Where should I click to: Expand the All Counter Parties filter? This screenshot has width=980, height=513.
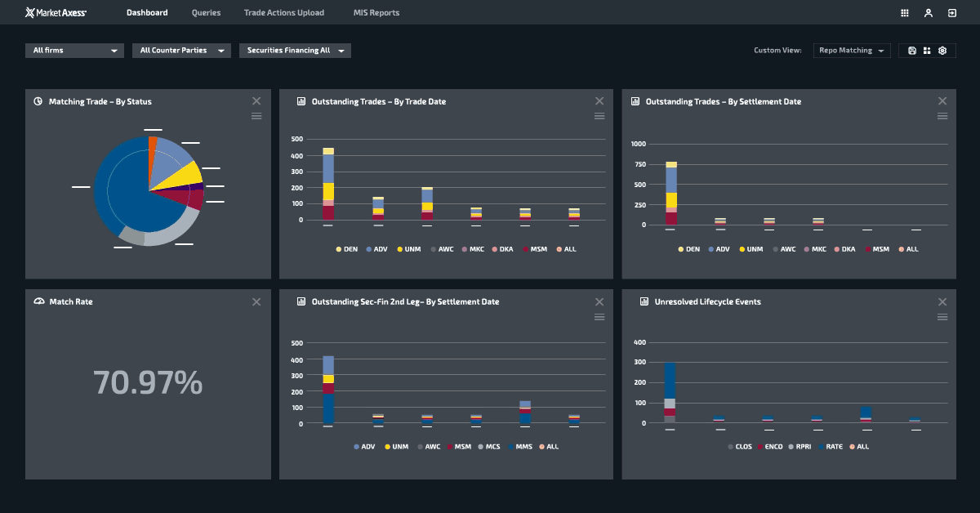pos(181,50)
